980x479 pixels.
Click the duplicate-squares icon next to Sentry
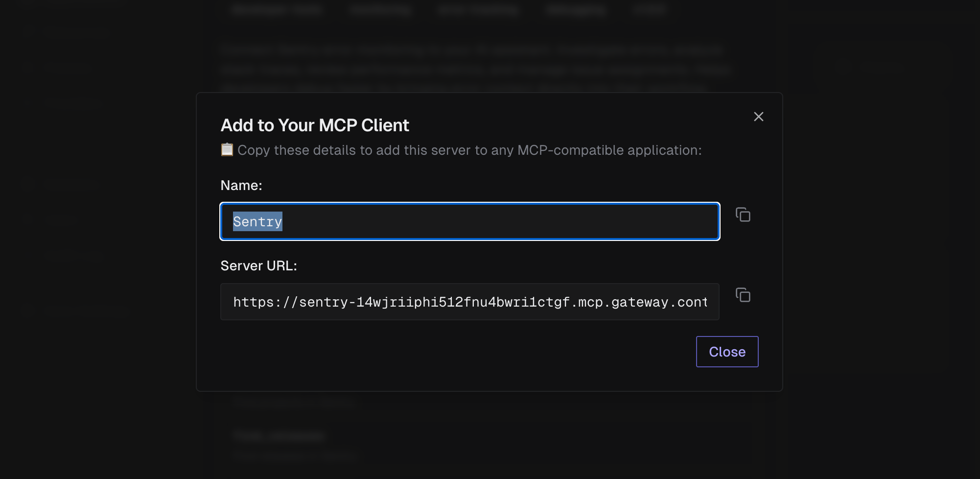(743, 215)
